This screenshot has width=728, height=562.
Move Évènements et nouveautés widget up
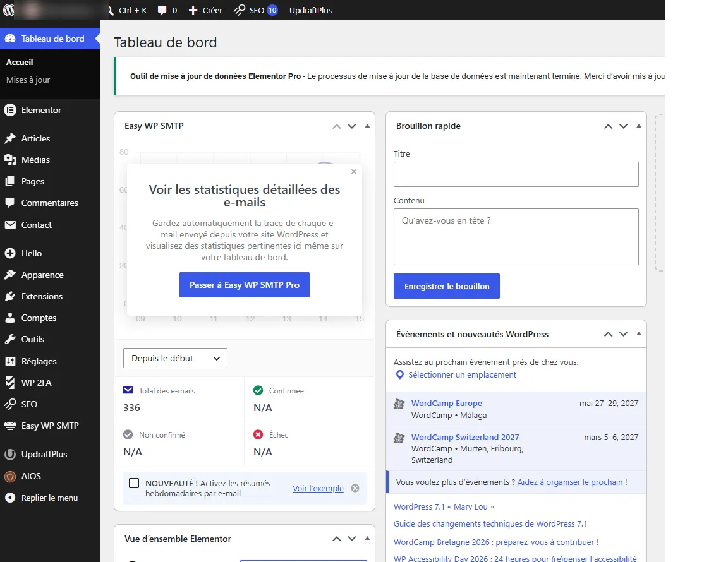[608, 334]
